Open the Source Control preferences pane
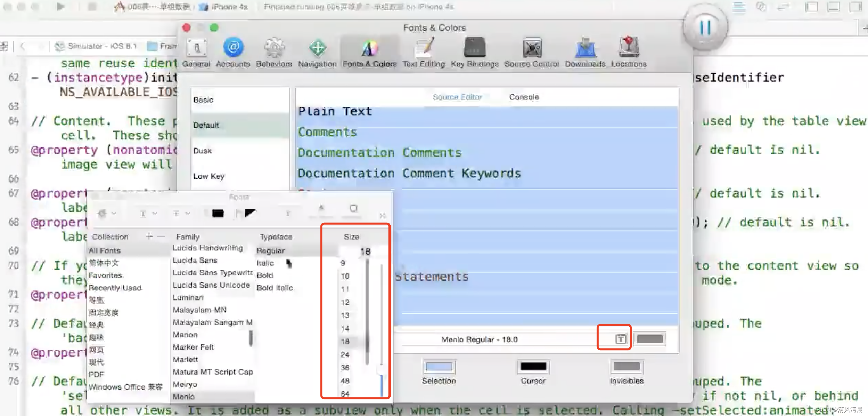This screenshot has height=416, width=868. coord(532,53)
